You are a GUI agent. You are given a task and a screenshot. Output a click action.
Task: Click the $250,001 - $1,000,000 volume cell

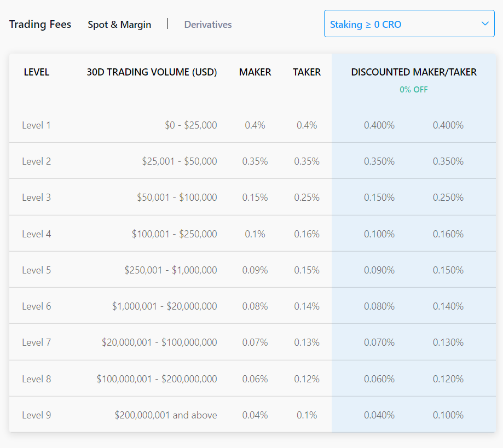tap(171, 270)
